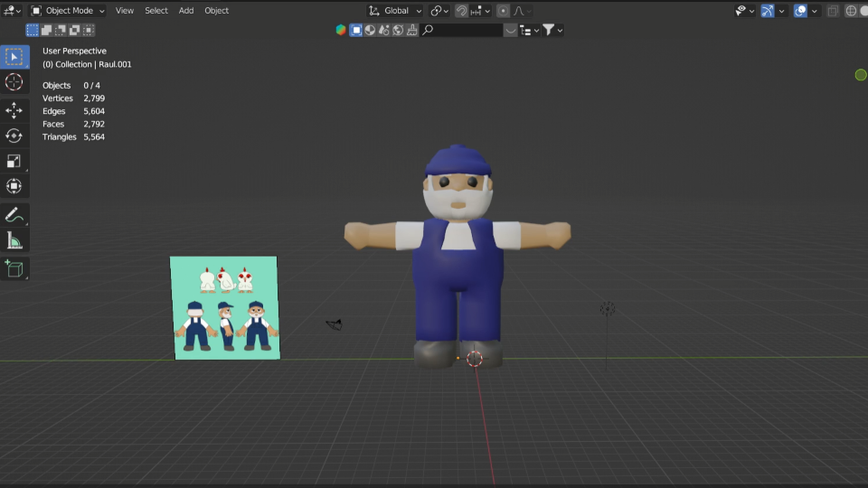The height and width of the screenshot is (488, 868).
Task: Click the world globe filter icon
Action: pos(398,30)
